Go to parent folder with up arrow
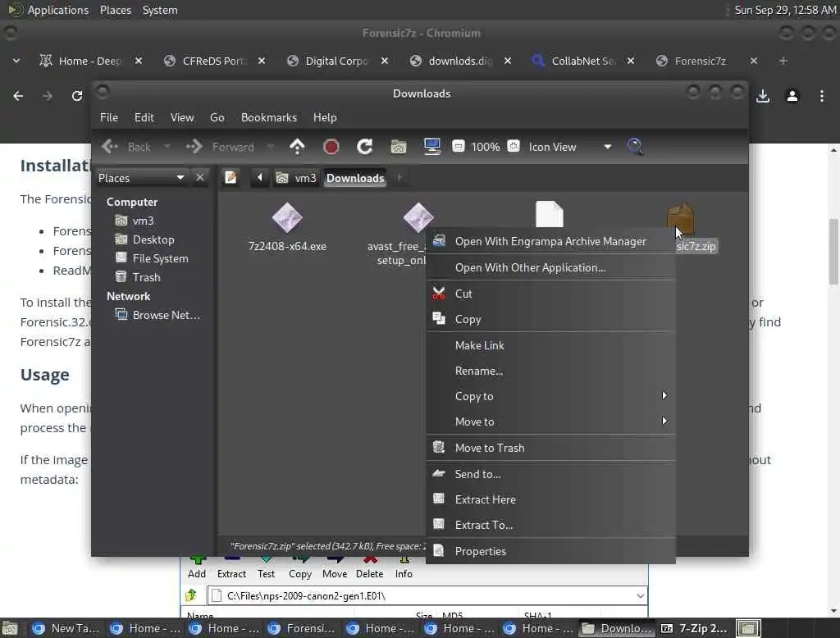840x638 pixels. click(x=297, y=146)
